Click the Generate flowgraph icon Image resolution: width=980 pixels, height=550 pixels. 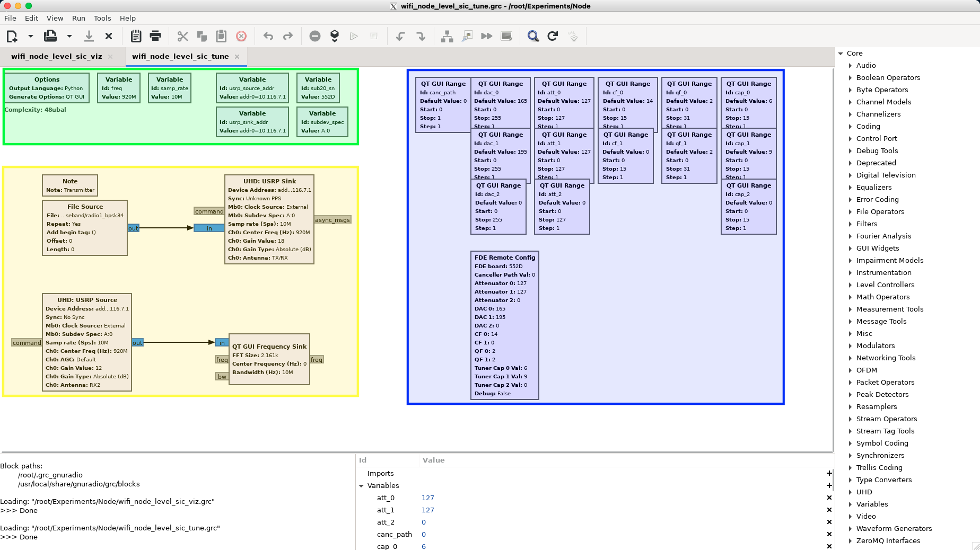(335, 36)
